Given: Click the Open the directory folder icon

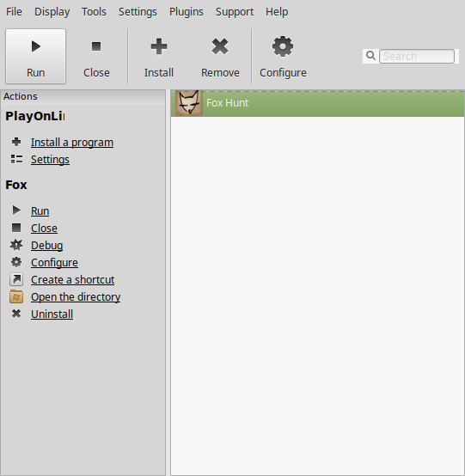Looking at the screenshot, I should [x=16, y=296].
